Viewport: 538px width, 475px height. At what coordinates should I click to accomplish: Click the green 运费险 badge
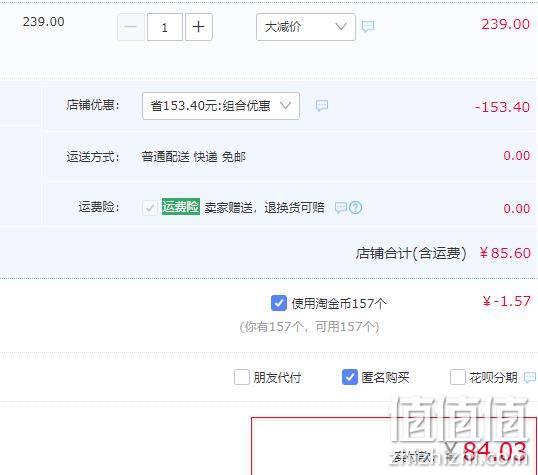pos(181,207)
